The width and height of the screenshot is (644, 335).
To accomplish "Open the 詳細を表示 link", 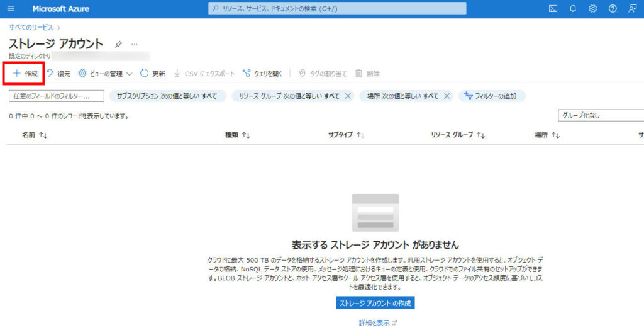I will [378, 322].
